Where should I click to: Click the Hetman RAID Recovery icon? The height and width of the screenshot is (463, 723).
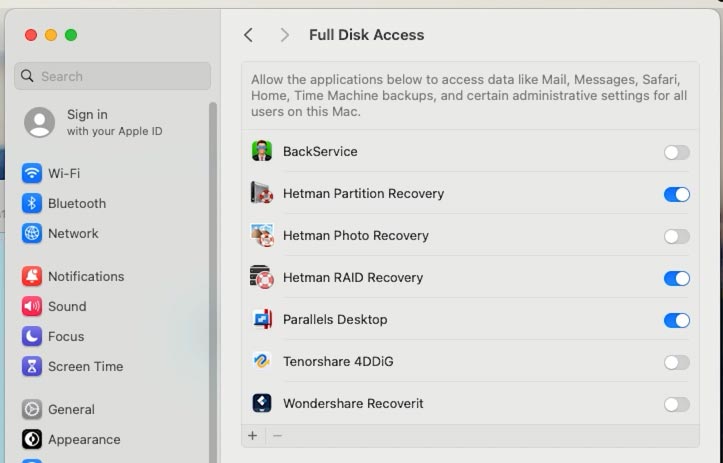point(262,277)
